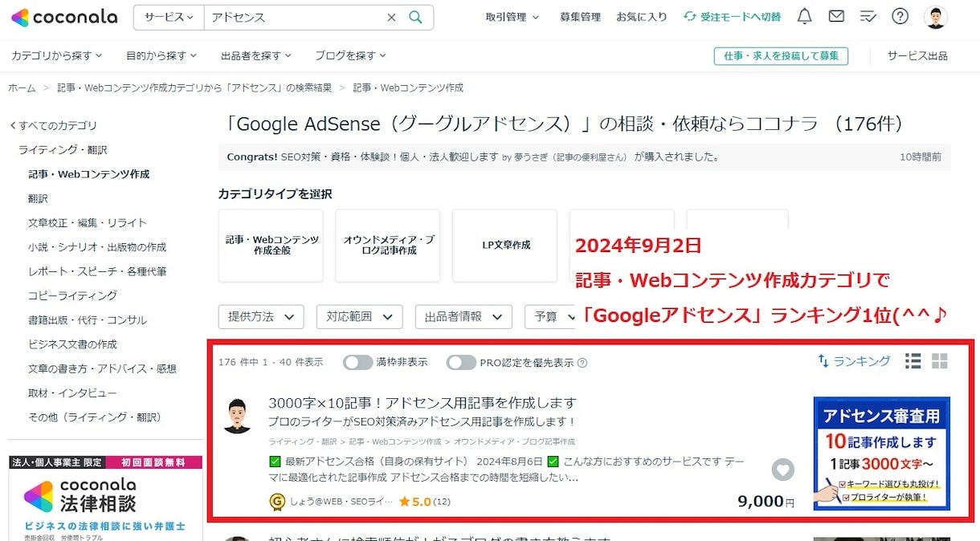Open 対応範囲 filter dropdown
Image resolution: width=980 pixels, height=541 pixels.
359,317
